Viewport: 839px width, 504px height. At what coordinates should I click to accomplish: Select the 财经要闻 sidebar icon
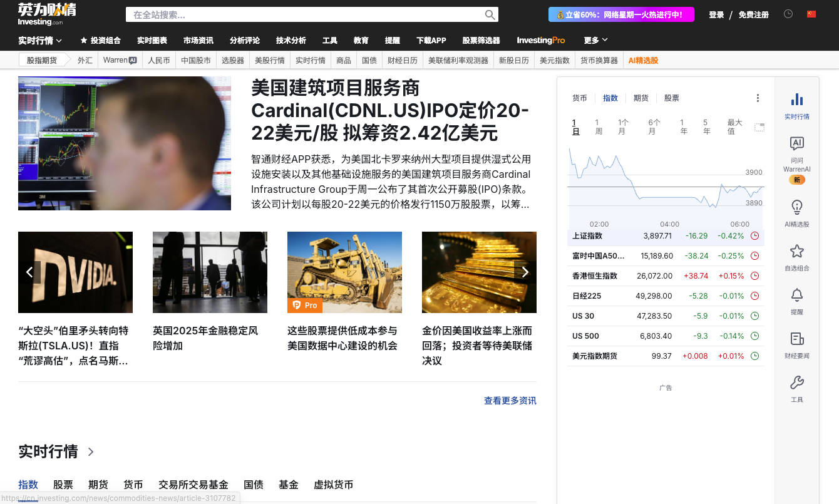click(x=796, y=338)
